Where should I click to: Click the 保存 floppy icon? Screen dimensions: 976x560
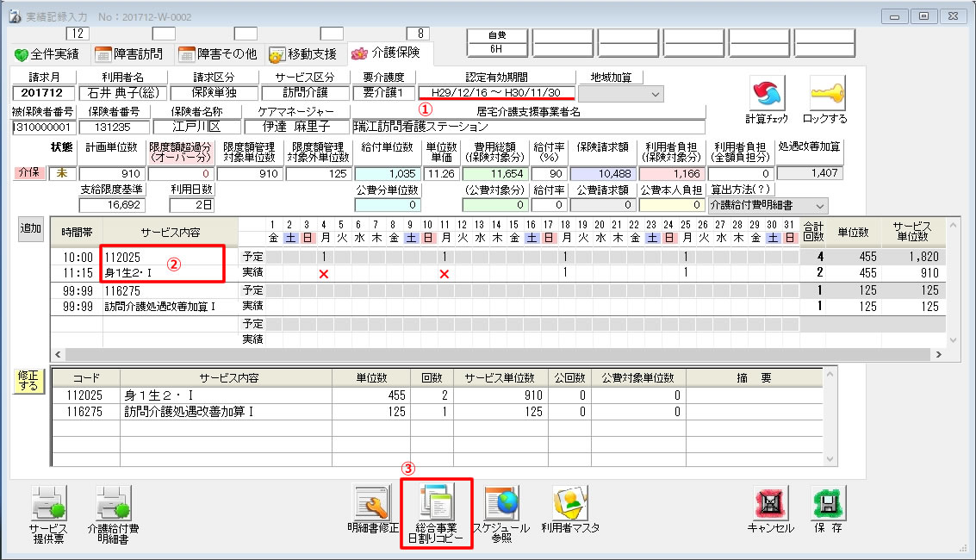point(828,503)
